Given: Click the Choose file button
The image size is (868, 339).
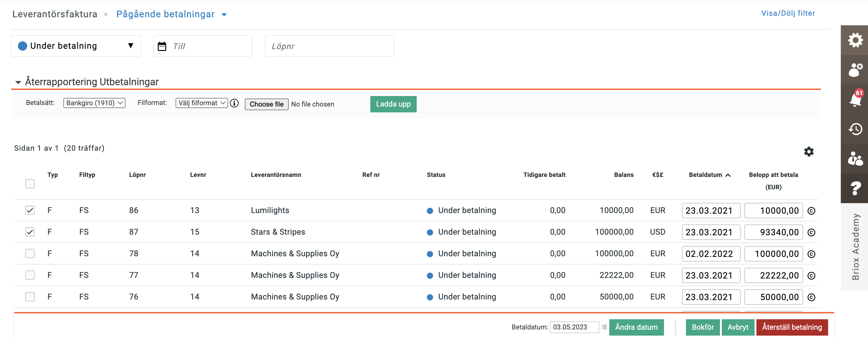Looking at the screenshot, I should tap(266, 104).
